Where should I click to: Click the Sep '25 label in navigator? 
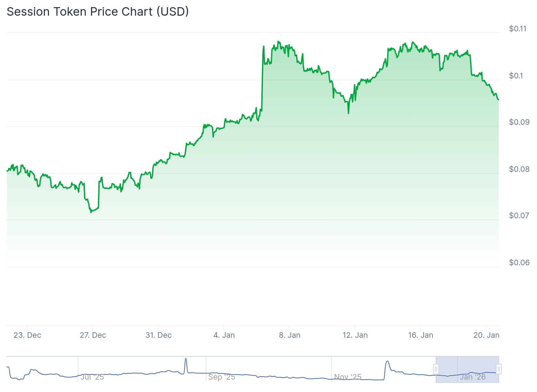pyautogui.click(x=221, y=377)
